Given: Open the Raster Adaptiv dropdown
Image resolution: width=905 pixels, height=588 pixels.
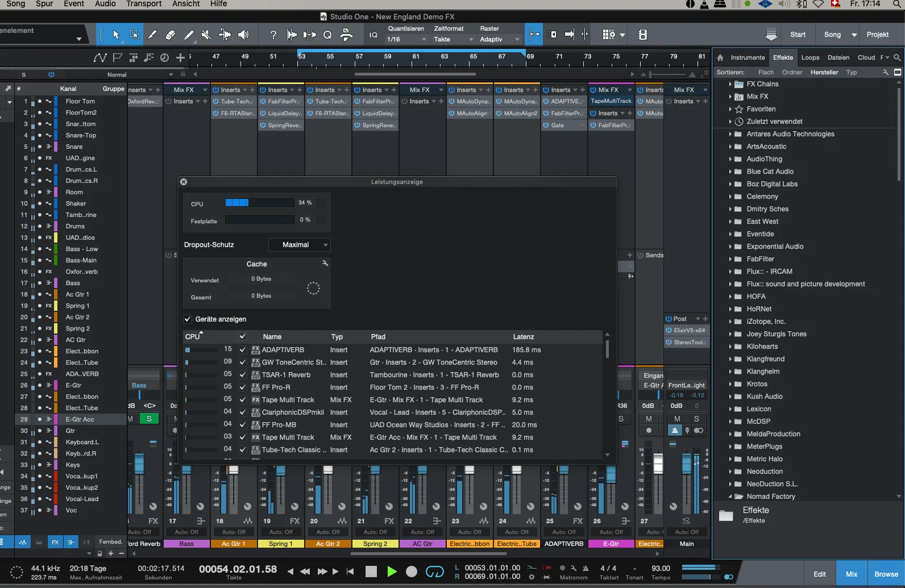Looking at the screenshot, I should click(500, 39).
